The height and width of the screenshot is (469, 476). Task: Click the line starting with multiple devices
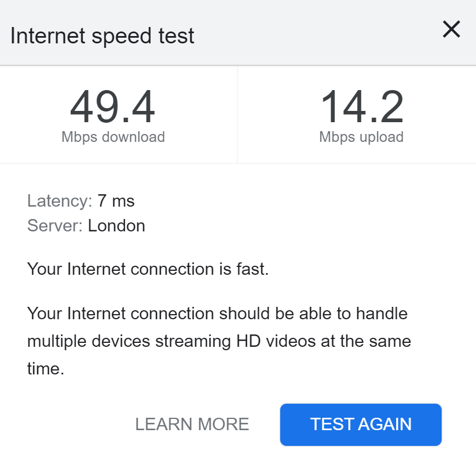pyautogui.click(x=219, y=341)
